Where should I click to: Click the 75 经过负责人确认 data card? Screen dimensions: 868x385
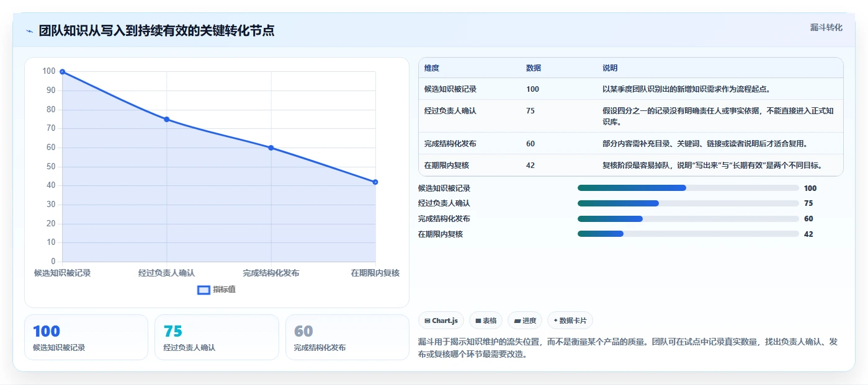[x=217, y=337]
